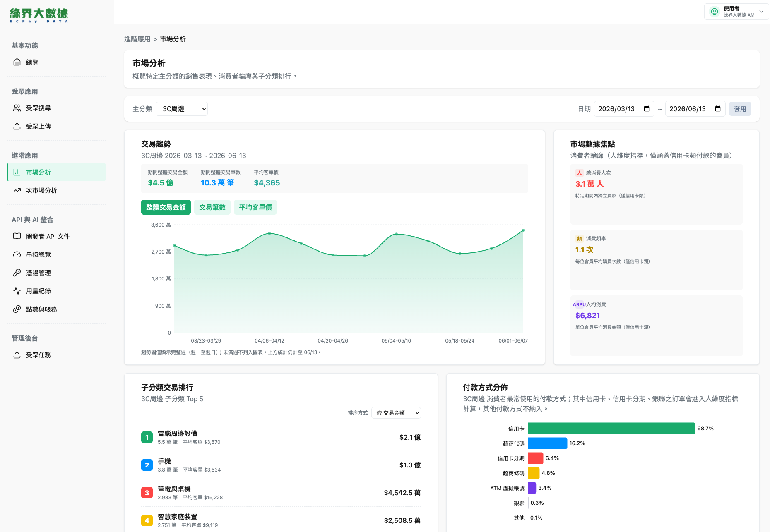Click the 1.1 次 frequency value
This screenshot has width=770, height=532.
(585, 250)
